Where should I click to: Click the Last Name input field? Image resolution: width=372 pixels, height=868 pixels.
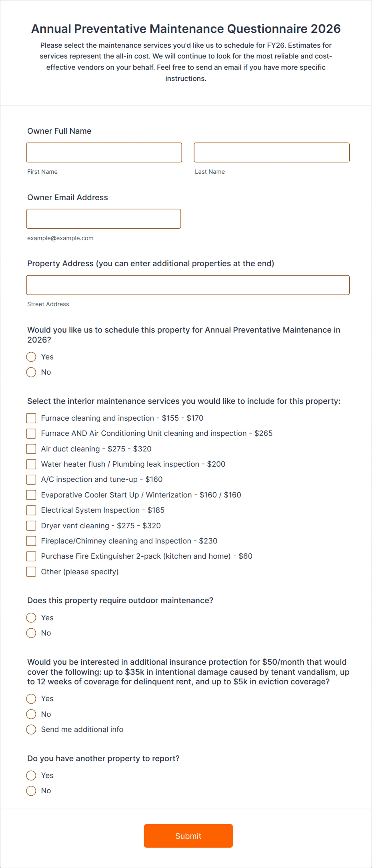click(x=271, y=152)
